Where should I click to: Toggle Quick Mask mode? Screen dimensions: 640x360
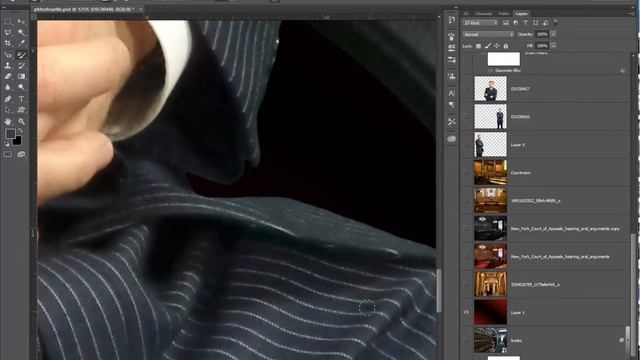[x=8, y=154]
